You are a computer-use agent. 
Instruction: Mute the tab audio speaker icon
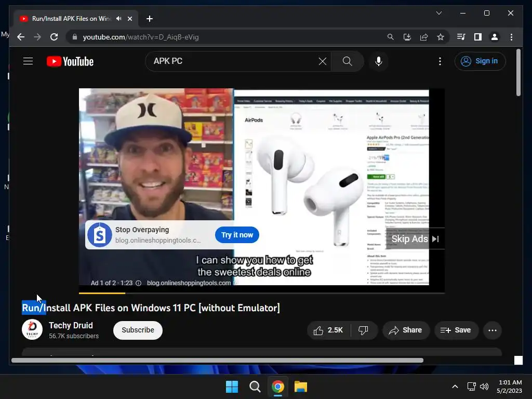coord(118,19)
